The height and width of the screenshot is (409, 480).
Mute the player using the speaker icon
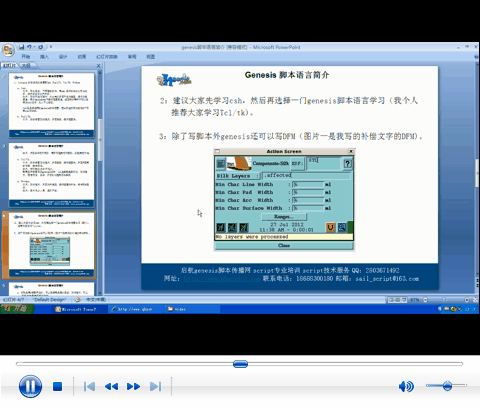click(x=406, y=386)
